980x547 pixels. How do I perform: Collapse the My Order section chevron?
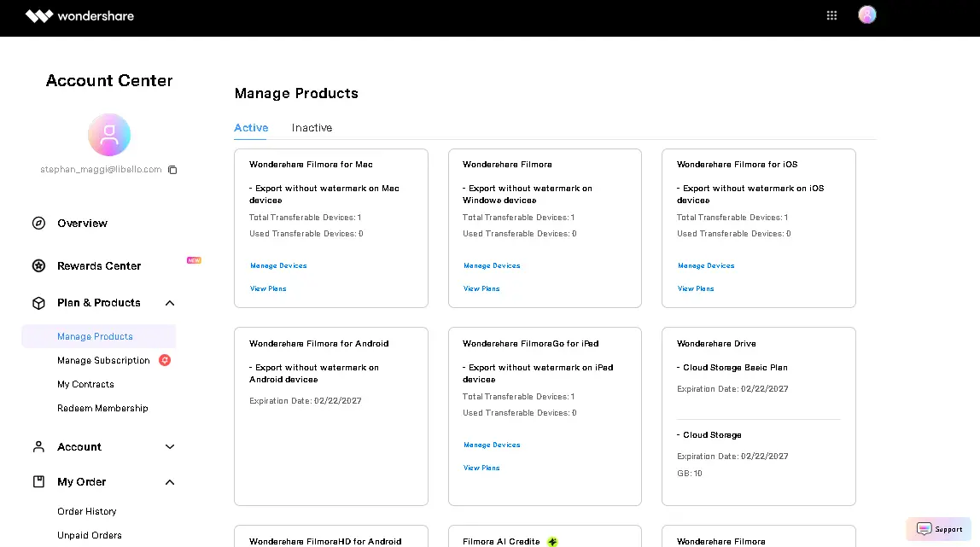click(169, 482)
